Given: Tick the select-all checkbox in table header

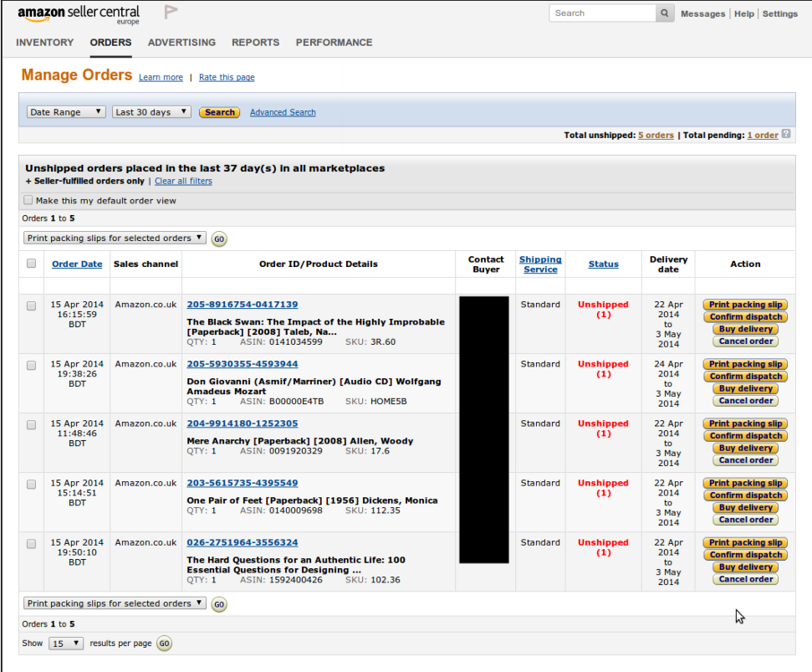Looking at the screenshot, I should pos(31,263).
